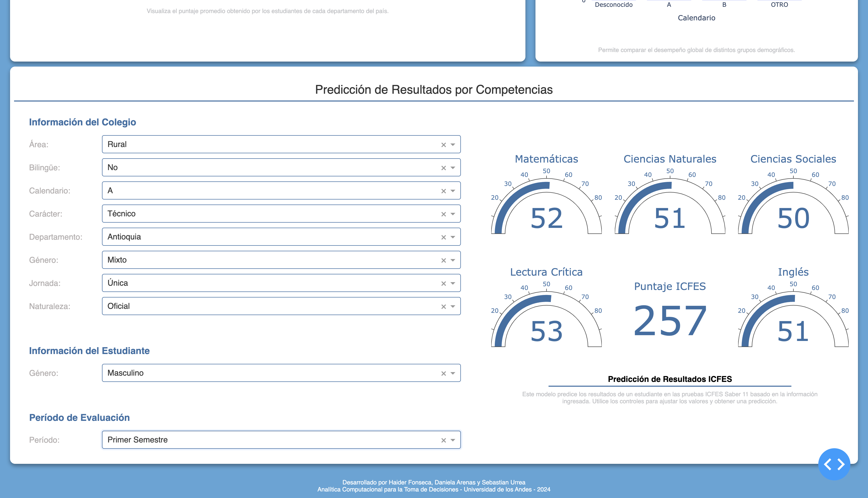
Task: Clear the Período Primer Semestre value
Action: pos(443,440)
